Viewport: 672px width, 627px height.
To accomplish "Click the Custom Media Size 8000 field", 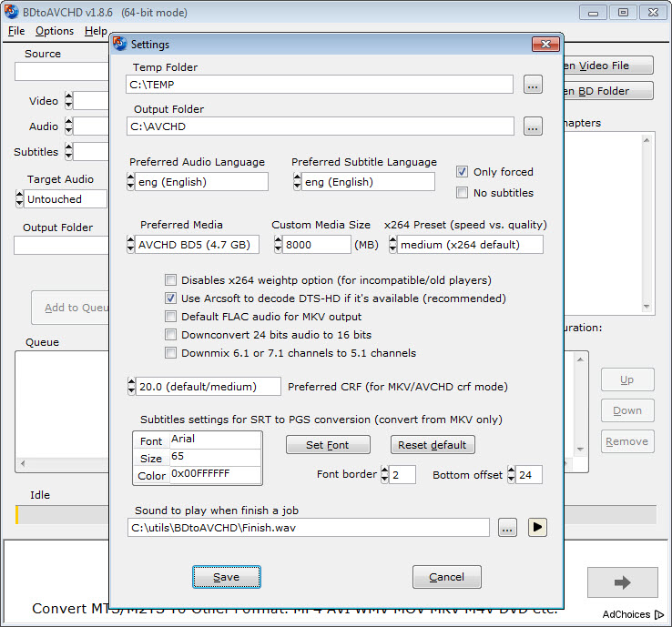I will pos(316,245).
